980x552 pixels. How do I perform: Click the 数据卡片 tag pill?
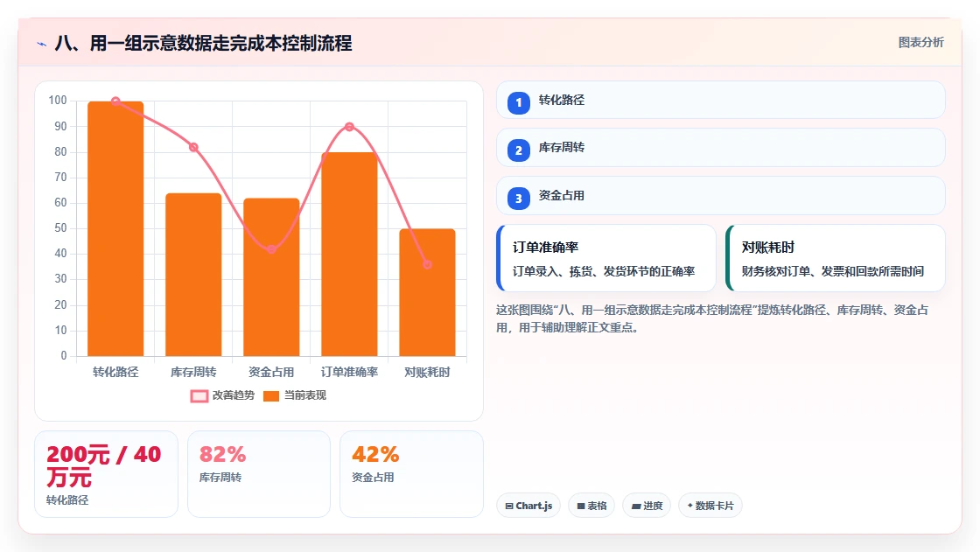(710, 506)
